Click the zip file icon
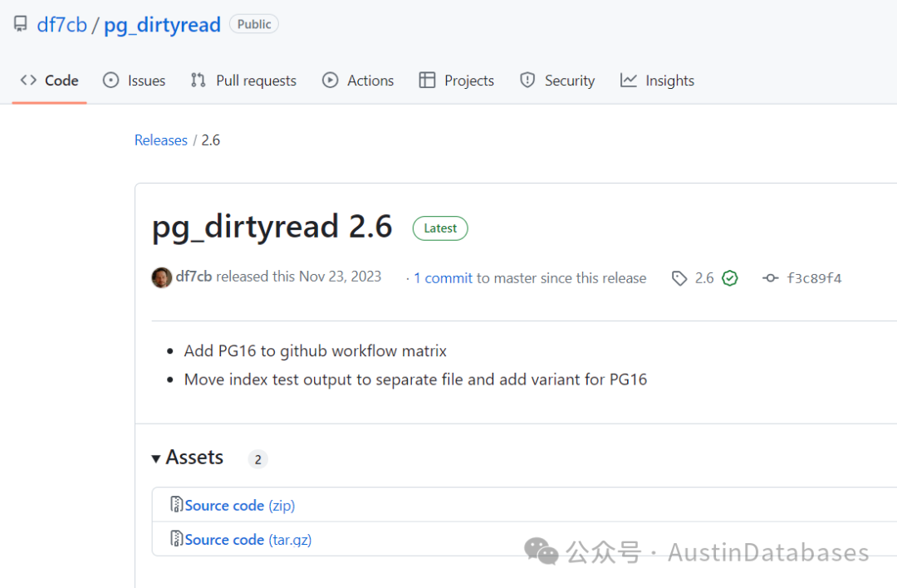The image size is (897, 588). coord(176,504)
